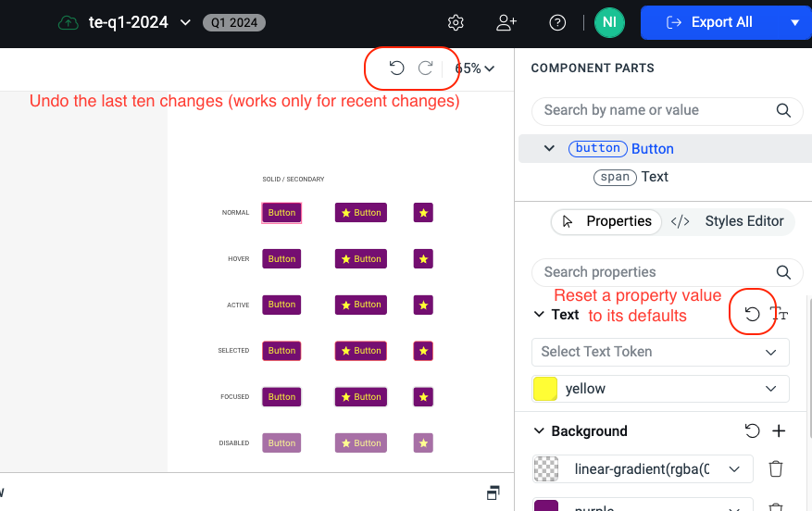This screenshot has width=812, height=511.
Task: Delete the linear-gradient background layer
Action: 776,469
